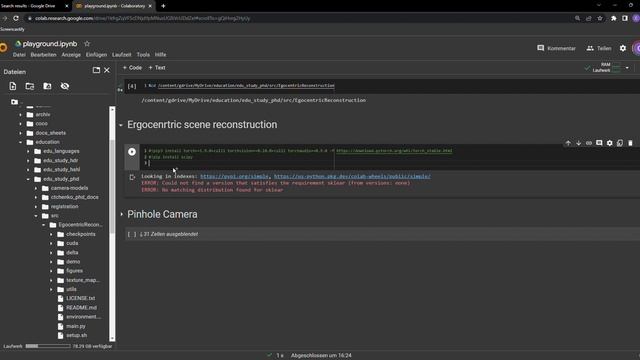
Task: Open the Kommentar comments button
Action: [x=556, y=48]
